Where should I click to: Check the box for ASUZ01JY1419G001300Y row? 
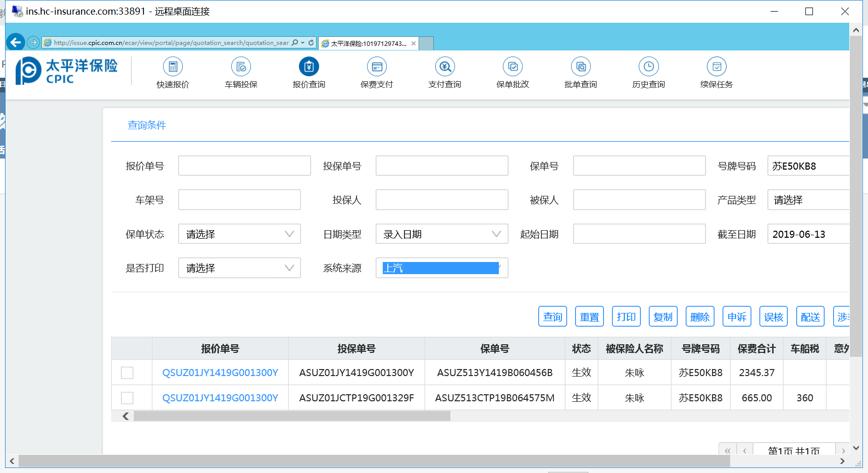pos(127,373)
